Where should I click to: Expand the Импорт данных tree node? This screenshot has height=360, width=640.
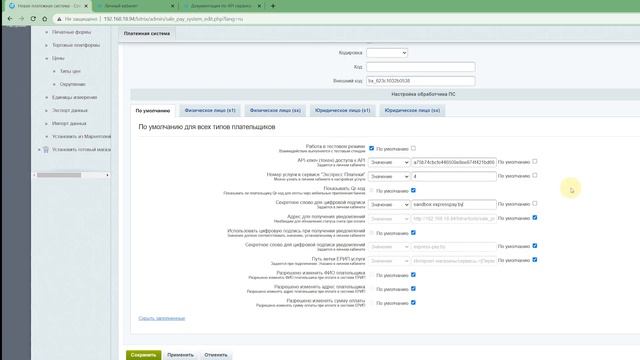(47, 124)
